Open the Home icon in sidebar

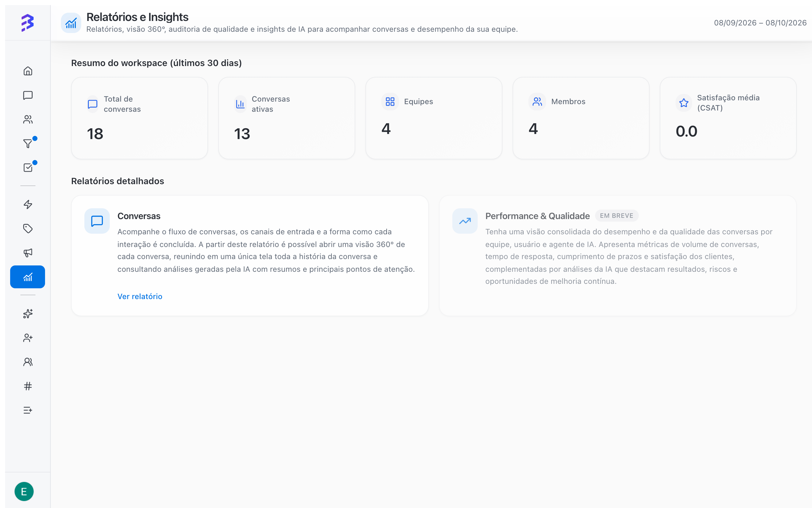coord(28,71)
